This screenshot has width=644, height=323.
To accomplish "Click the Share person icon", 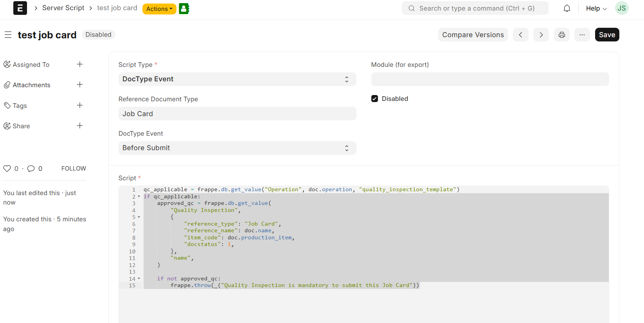I will coord(7,126).
